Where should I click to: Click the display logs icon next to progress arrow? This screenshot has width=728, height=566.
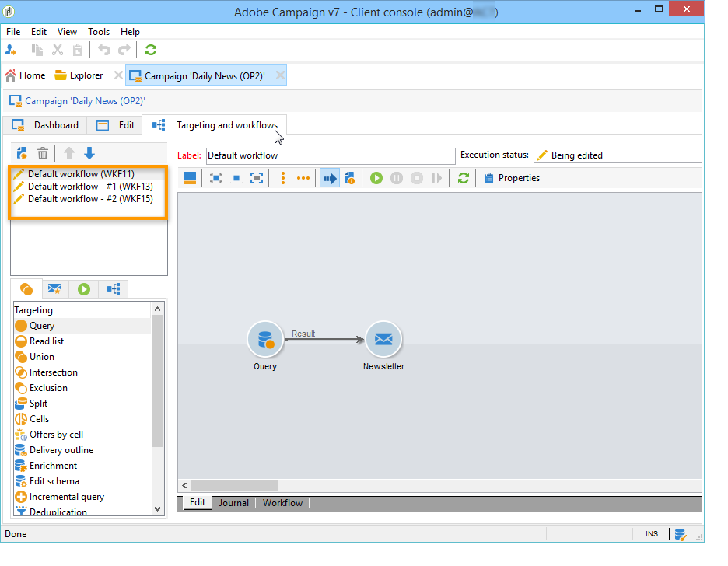click(349, 178)
